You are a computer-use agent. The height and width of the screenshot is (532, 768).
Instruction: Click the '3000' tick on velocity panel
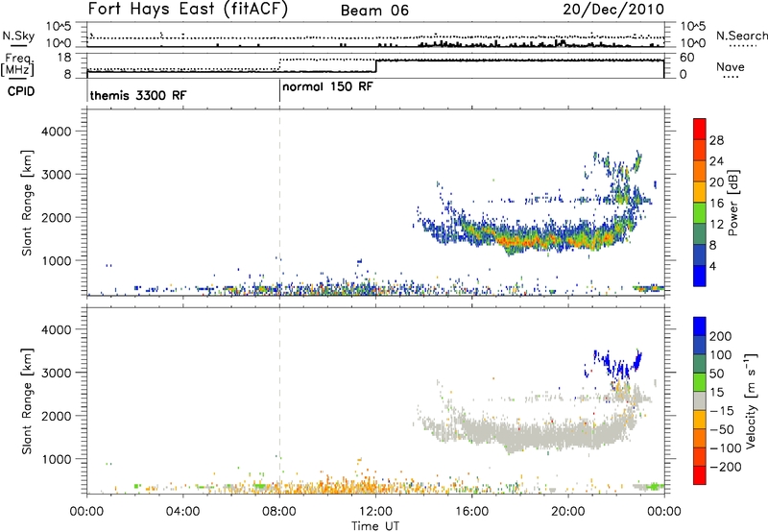tap(56, 373)
